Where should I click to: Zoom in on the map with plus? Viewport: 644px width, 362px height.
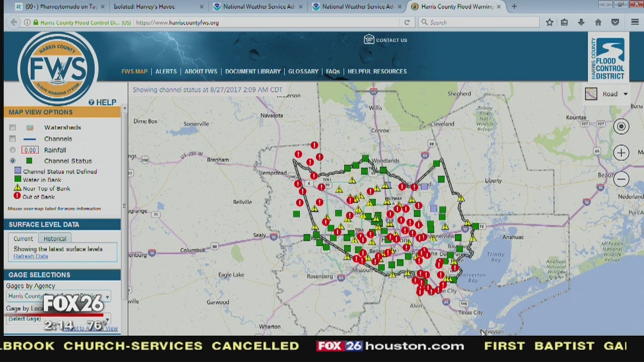coord(621,153)
